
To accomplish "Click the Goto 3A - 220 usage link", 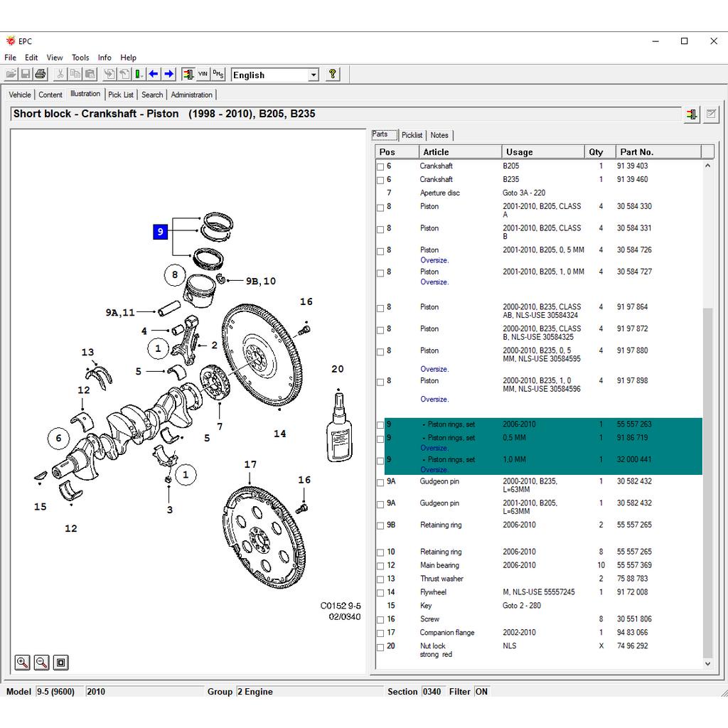I will 524,193.
